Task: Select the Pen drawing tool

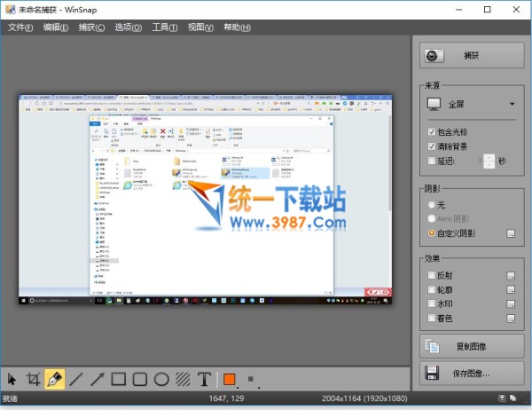Action: click(x=55, y=379)
